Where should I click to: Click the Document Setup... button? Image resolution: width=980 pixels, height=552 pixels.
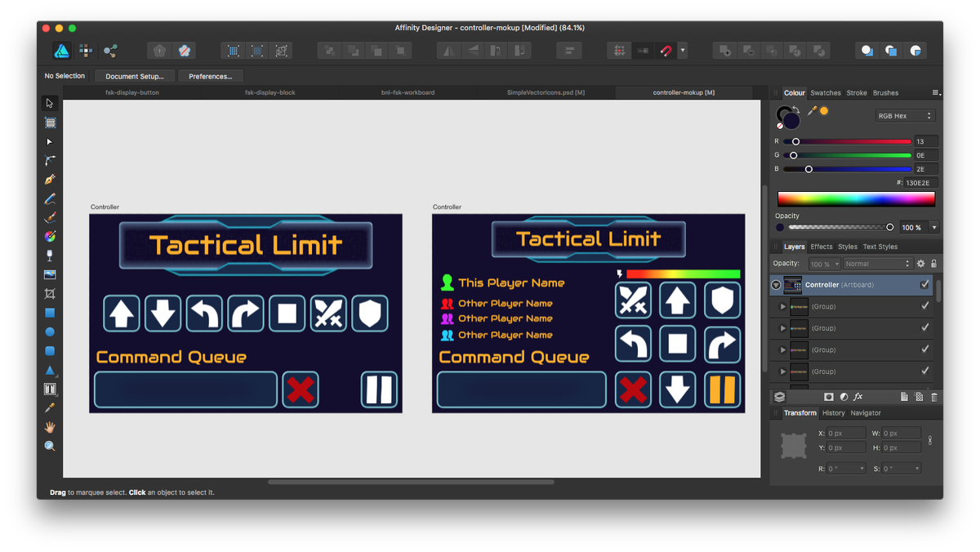point(135,76)
